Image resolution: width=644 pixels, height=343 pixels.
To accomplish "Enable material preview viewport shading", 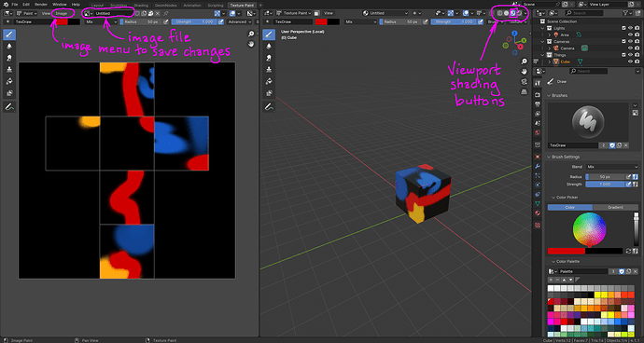I will [513, 13].
